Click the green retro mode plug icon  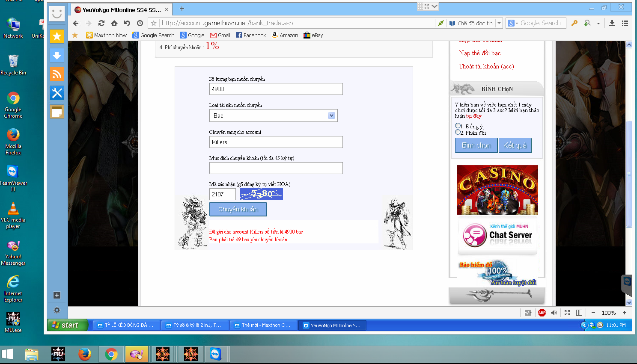[441, 23]
